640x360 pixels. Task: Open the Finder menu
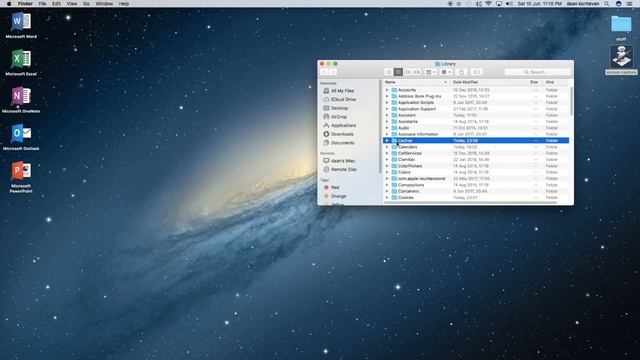(x=25, y=4)
